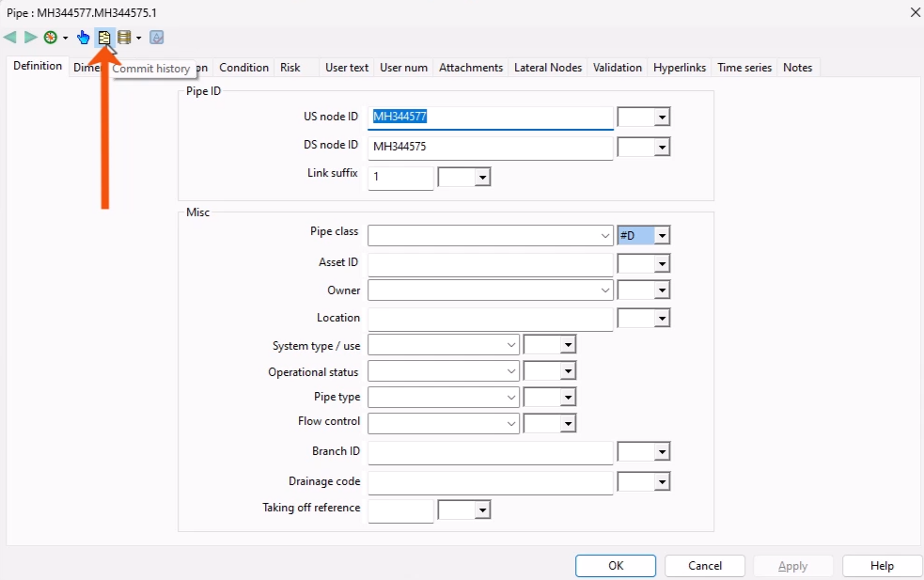Open the Flow control dropdown
This screenshot has height=580, width=924.
pyautogui.click(x=513, y=423)
